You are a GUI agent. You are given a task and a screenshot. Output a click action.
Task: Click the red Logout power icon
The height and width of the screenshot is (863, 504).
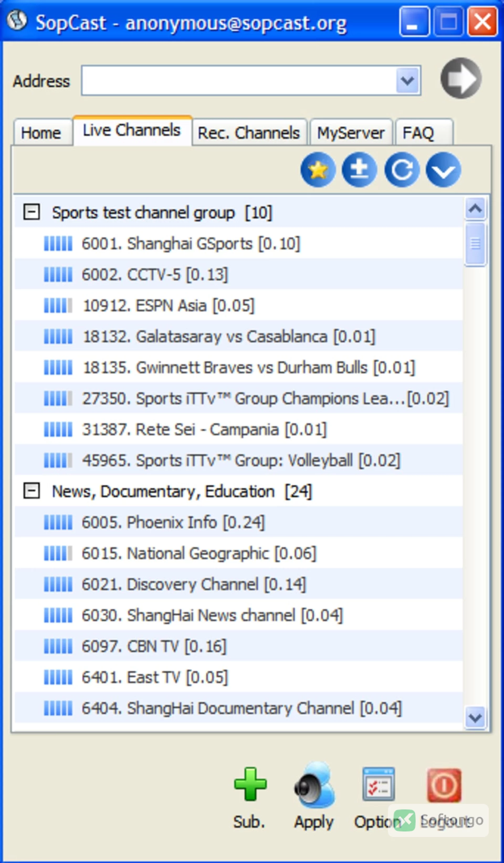tap(444, 785)
